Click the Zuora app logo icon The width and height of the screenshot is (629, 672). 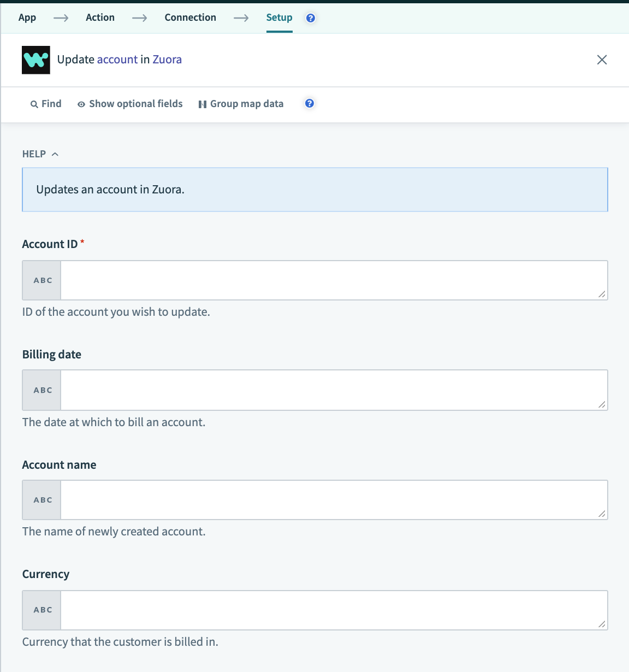click(x=35, y=60)
